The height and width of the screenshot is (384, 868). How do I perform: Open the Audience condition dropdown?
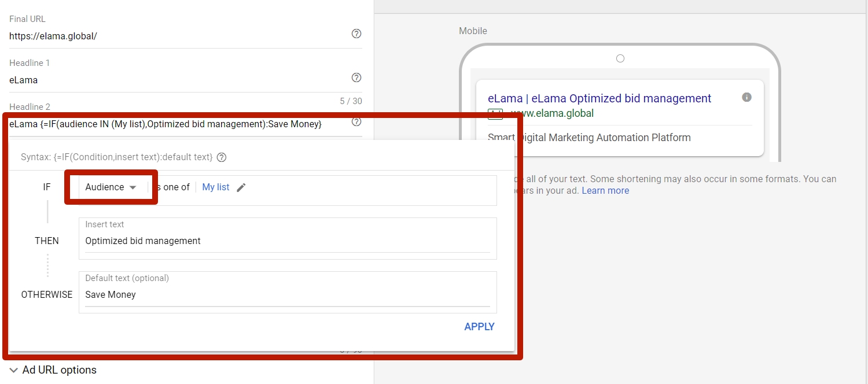(x=111, y=187)
